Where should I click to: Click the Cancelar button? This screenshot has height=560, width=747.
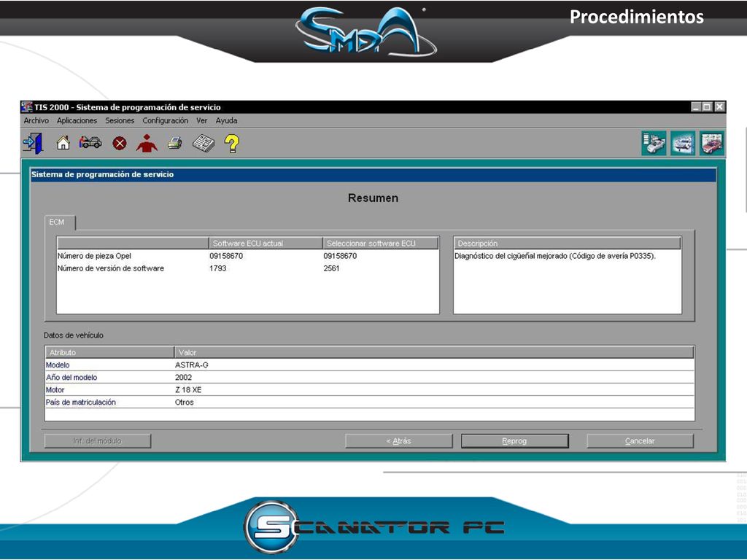(640, 441)
